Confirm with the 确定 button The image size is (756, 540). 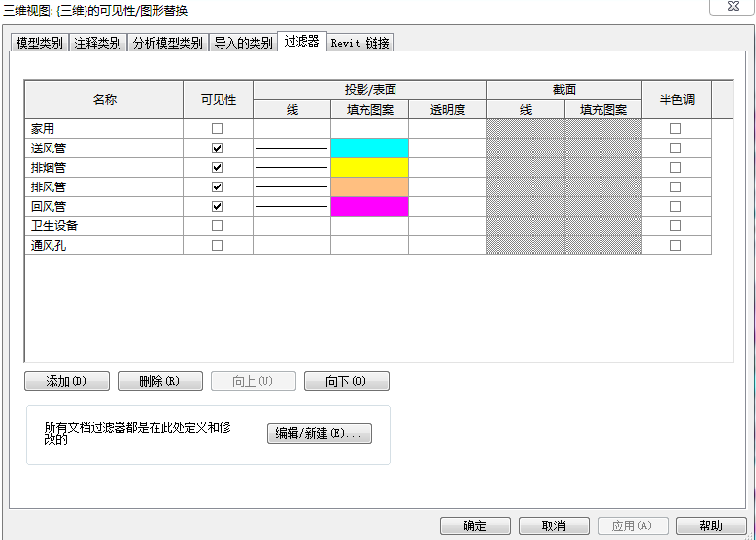pyautogui.click(x=475, y=525)
